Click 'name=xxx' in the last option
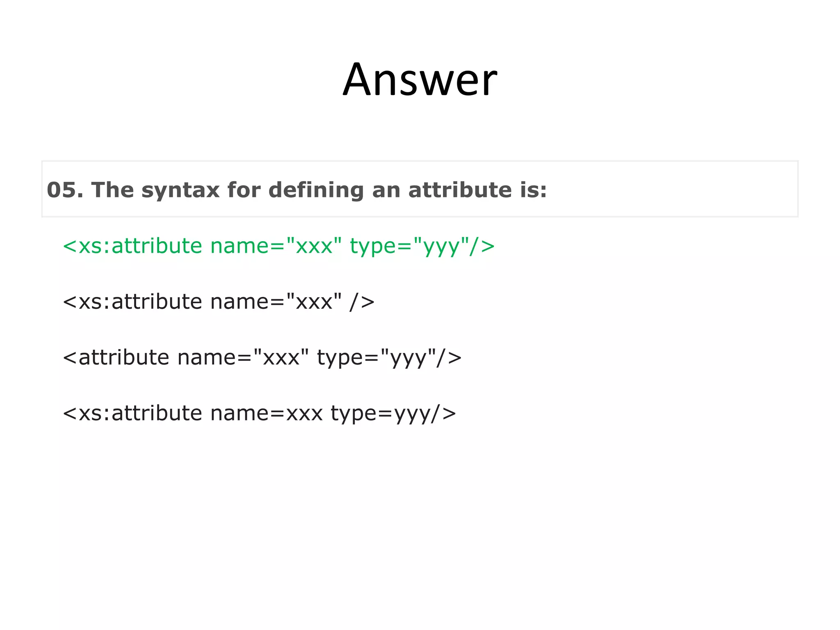This screenshot has width=840, height=630. click(x=267, y=413)
